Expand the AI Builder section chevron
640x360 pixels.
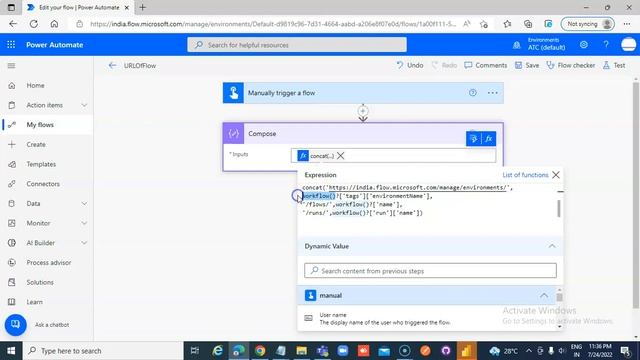coord(84,243)
